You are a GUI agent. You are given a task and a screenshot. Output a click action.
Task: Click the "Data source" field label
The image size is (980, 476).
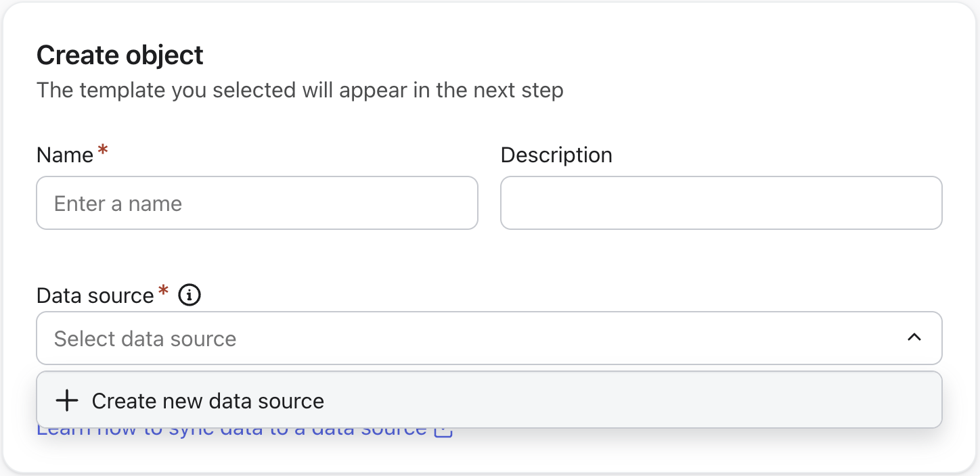point(95,296)
